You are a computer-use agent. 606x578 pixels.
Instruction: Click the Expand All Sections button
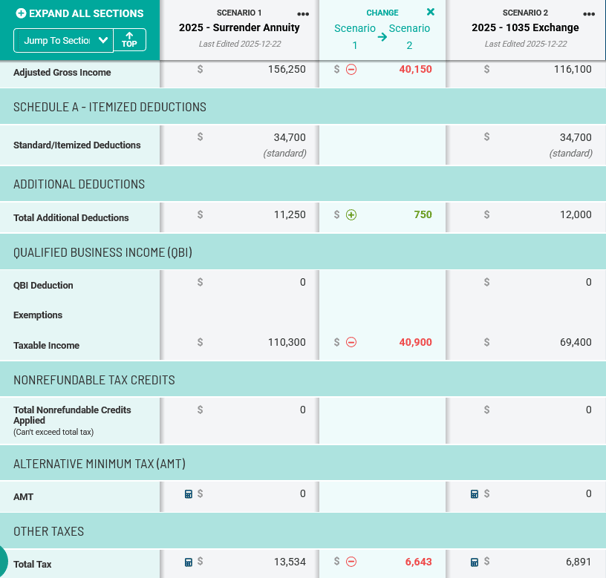tap(80, 13)
